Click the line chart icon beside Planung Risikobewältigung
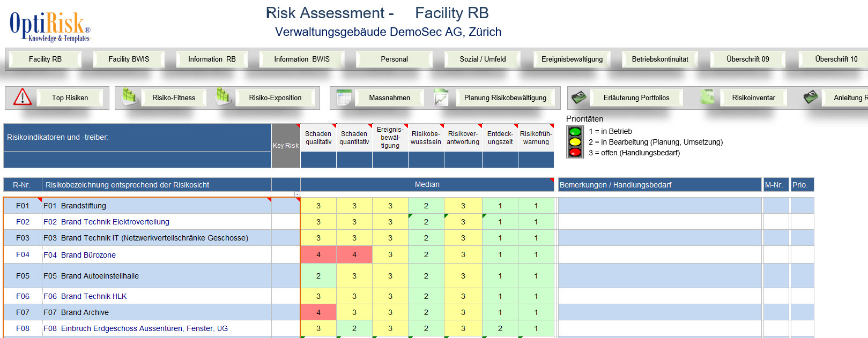Viewport: 868px width, 338px height. (441, 97)
